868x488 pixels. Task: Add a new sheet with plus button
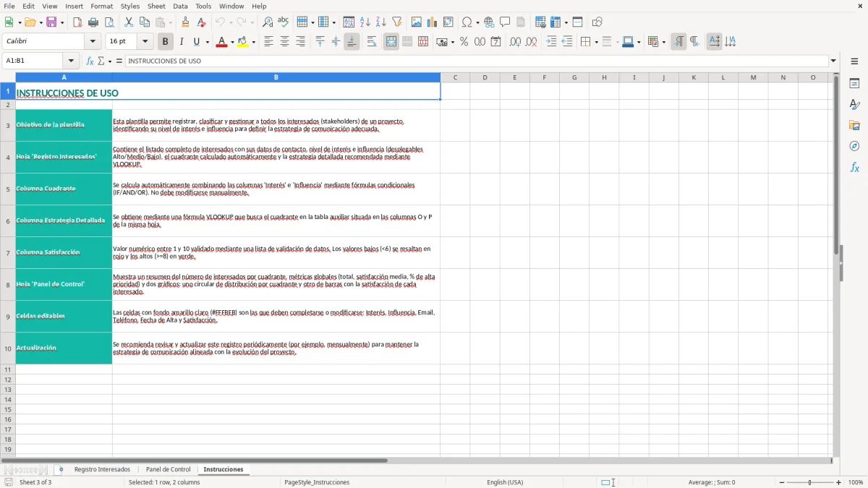pyautogui.click(x=61, y=469)
